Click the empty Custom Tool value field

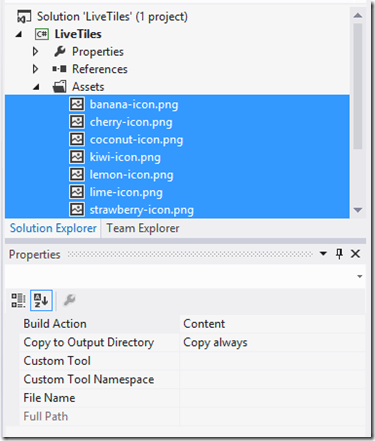272,361
